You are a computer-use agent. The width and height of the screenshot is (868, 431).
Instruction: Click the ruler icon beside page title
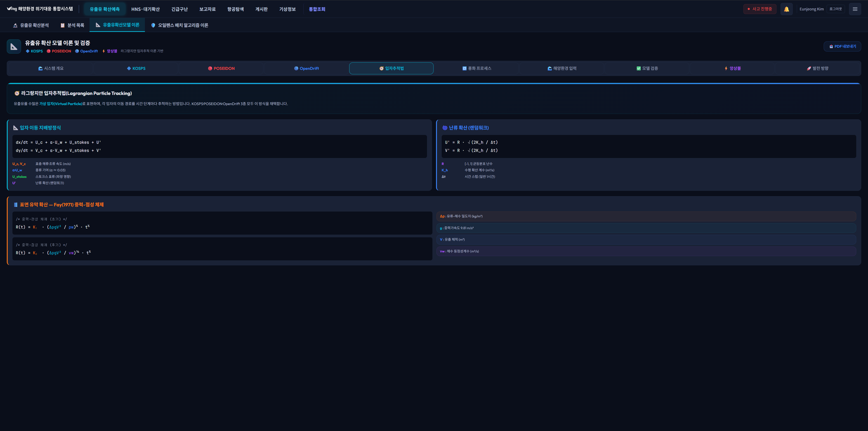14,47
